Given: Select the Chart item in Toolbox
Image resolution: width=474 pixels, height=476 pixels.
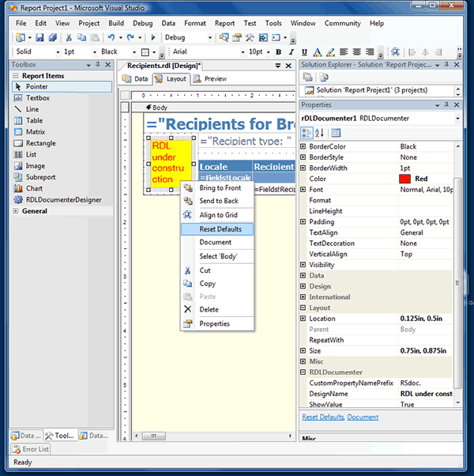Looking at the screenshot, I should (34, 188).
